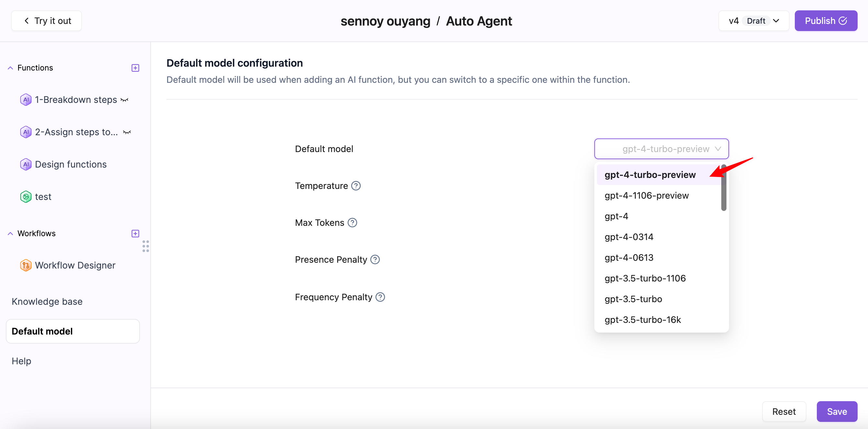The image size is (868, 429).
Task: Select gpt-3.5-turbo-16k option
Action: [658, 320]
